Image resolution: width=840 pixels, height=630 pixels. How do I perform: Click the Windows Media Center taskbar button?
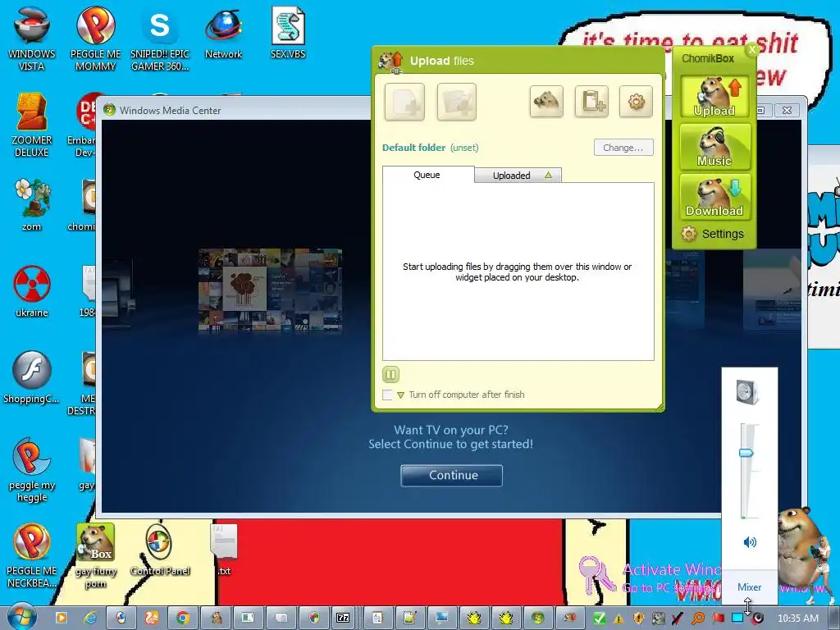(537, 619)
